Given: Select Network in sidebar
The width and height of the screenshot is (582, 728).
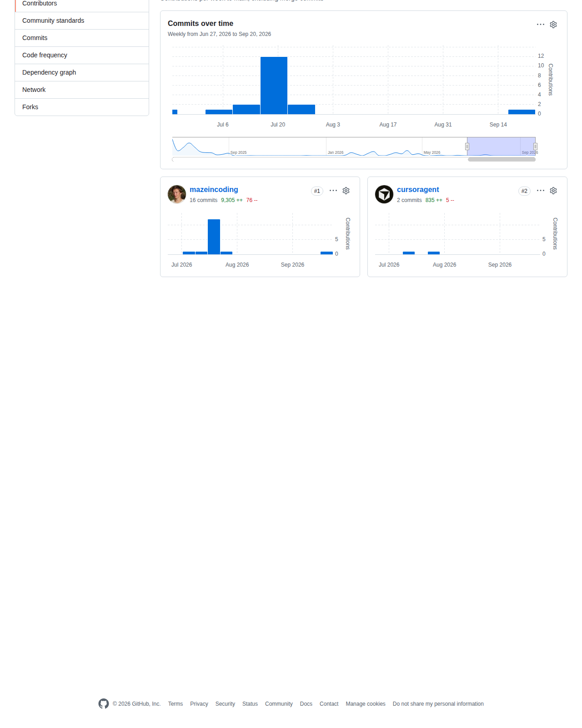Looking at the screenshot, I should click(x=82, y=90).
